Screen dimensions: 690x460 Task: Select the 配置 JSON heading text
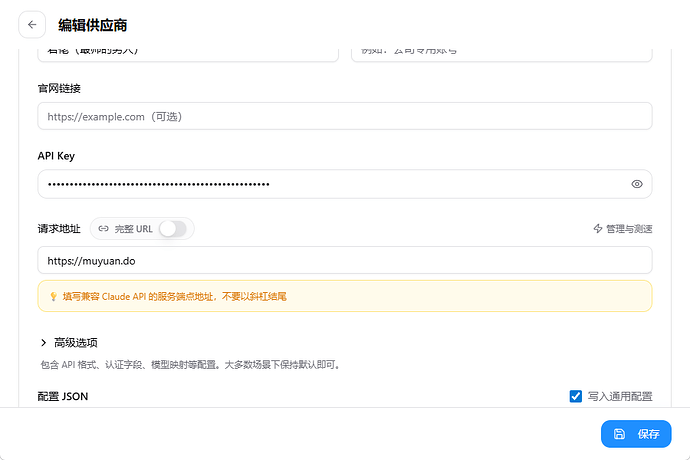coord(63,396)
